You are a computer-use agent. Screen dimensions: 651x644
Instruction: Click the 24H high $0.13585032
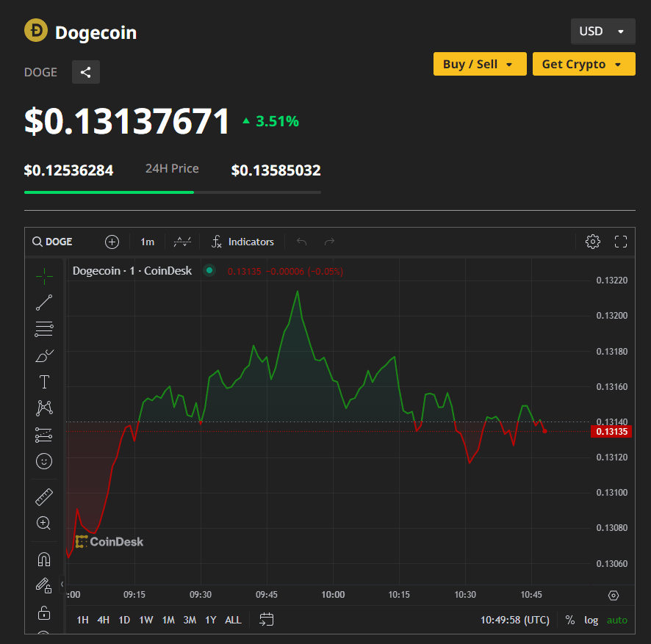point(276,170)
